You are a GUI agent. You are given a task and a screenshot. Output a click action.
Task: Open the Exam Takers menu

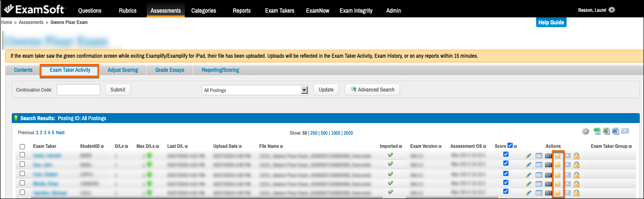pos(280,10)
